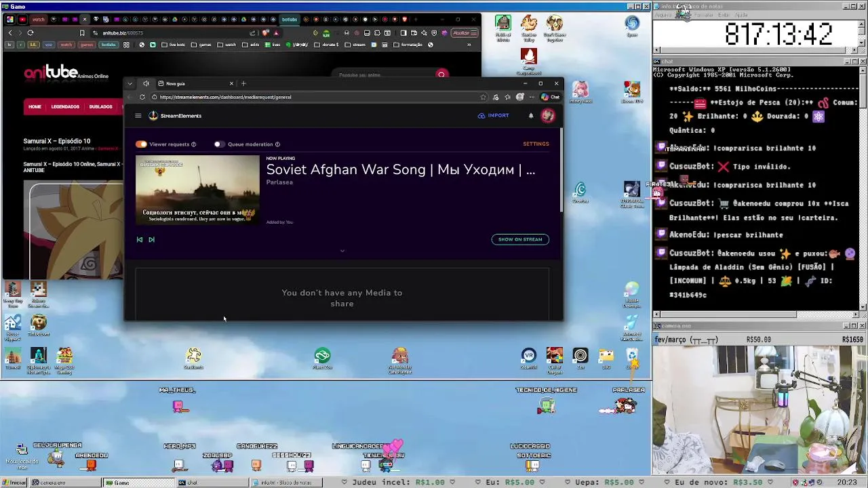The width and height of the screenshot is (868, 488).
Task: Open media request SETTINGS link
Action: point(536,144)
